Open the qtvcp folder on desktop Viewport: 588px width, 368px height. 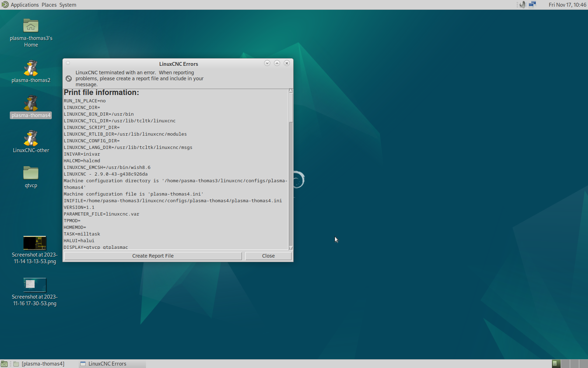pyautogui.click(x=31, y=173)
